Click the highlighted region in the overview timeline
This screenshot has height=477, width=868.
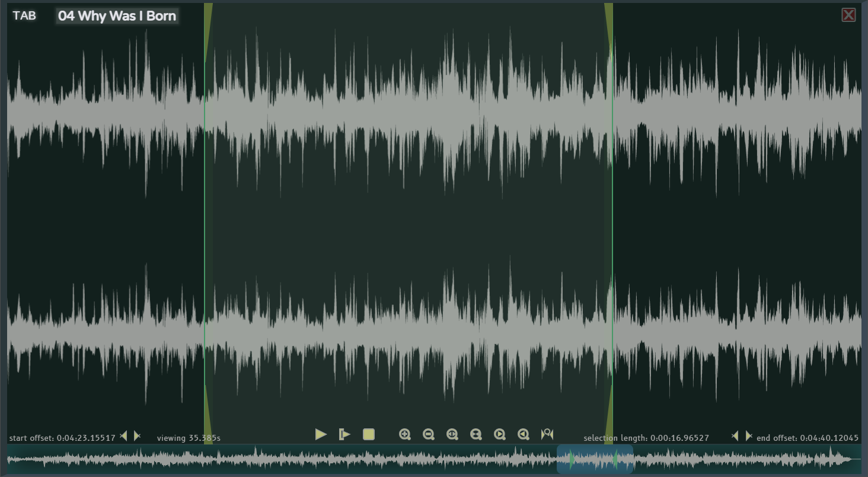595,457
